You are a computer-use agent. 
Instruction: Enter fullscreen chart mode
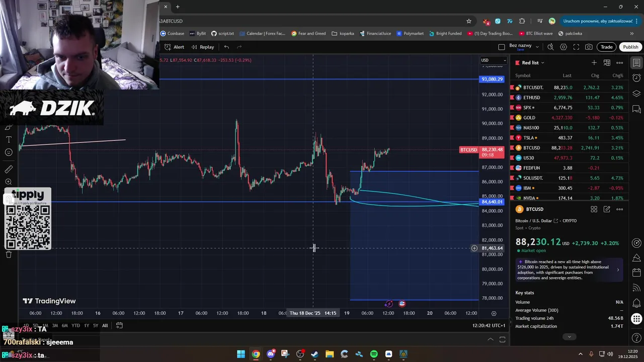pyautogui.click(x=576, y=47)
